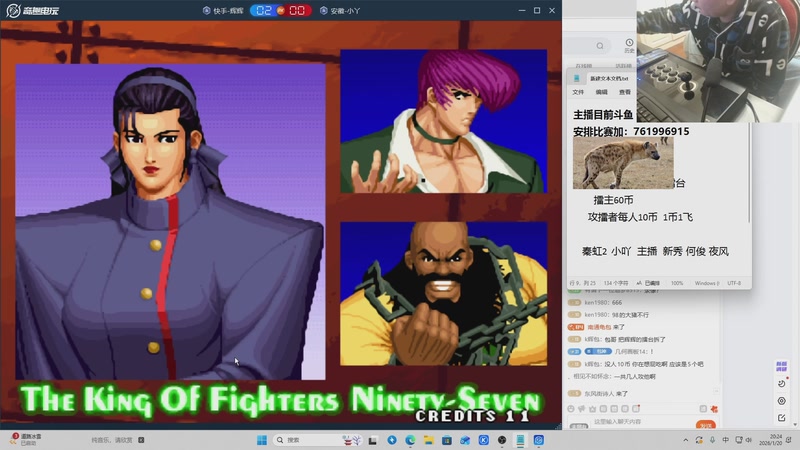Click the edit pencil-square icon in right sidebar
800x450 pixels.
781,418
